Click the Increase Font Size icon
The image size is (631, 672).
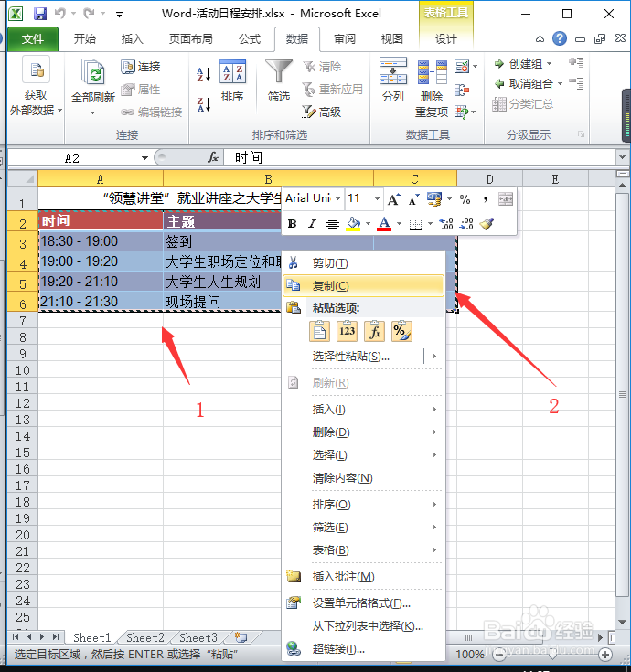click(393, 199)
